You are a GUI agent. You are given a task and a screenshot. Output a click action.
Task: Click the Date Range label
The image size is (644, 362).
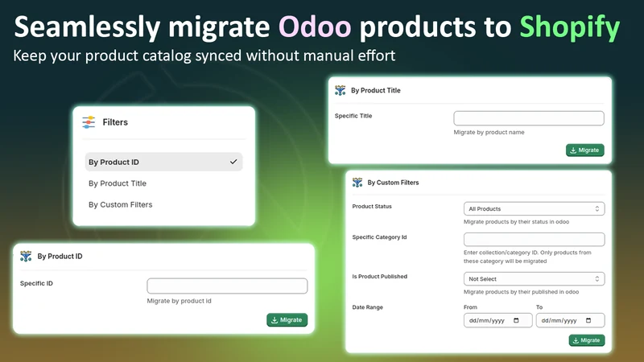pos(368,307)
